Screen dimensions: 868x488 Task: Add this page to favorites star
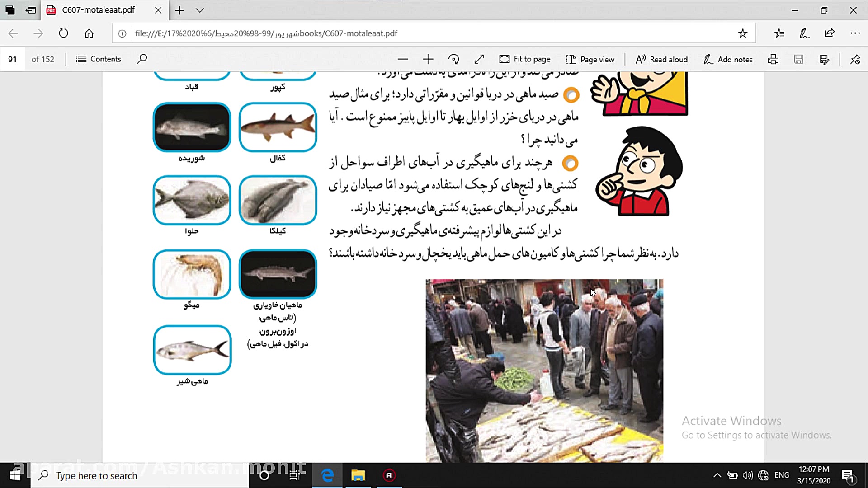click(x=742, y=33)
